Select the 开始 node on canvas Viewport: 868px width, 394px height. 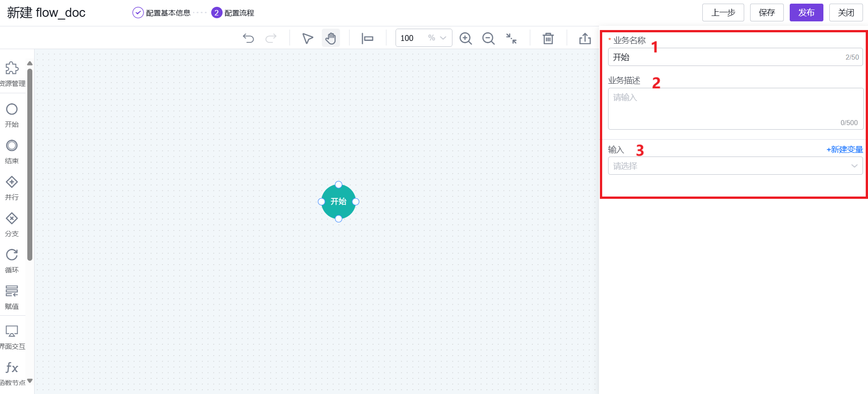(x=338, y=202)
